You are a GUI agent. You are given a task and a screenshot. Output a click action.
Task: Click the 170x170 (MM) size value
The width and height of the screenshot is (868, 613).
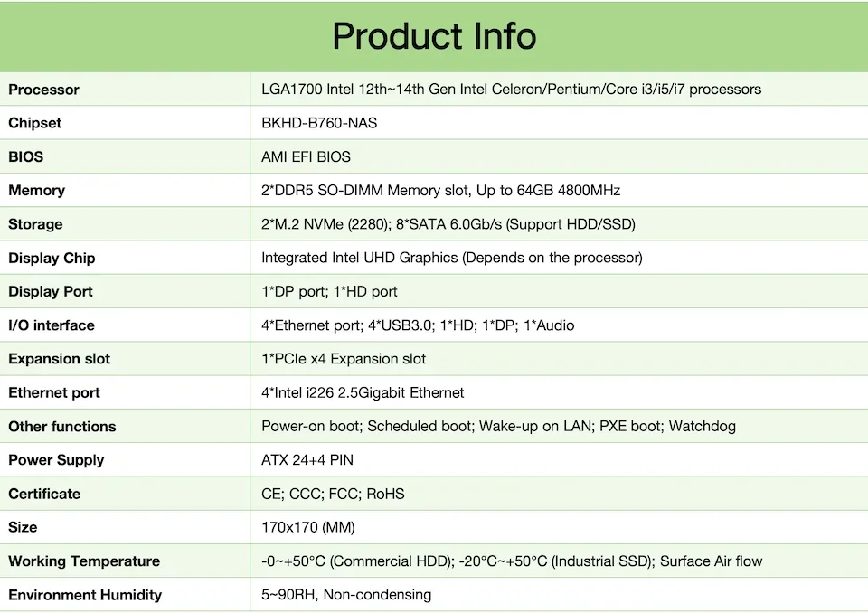click(x=307, y=527)
